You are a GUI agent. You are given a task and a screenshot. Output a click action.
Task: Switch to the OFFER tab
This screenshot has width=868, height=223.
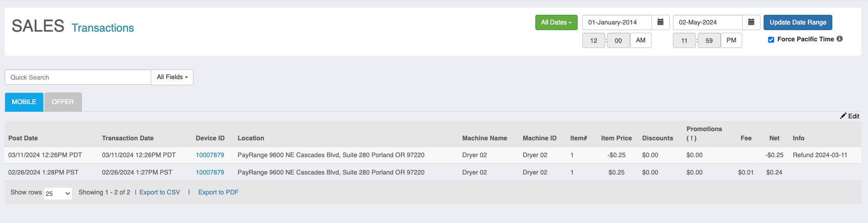coord(63,102)
